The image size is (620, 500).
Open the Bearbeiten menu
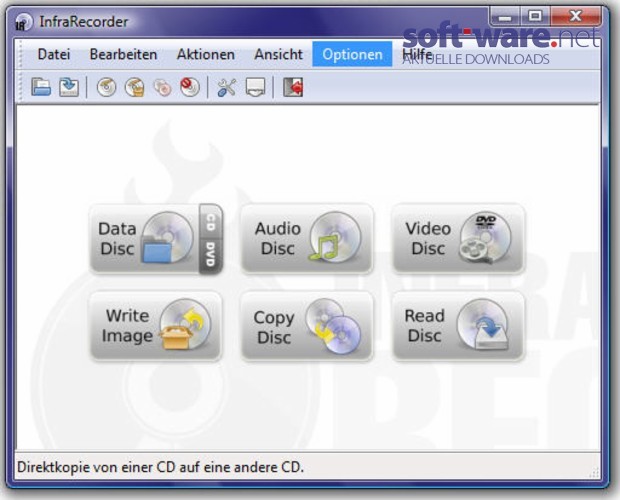(x=123, y=54)
